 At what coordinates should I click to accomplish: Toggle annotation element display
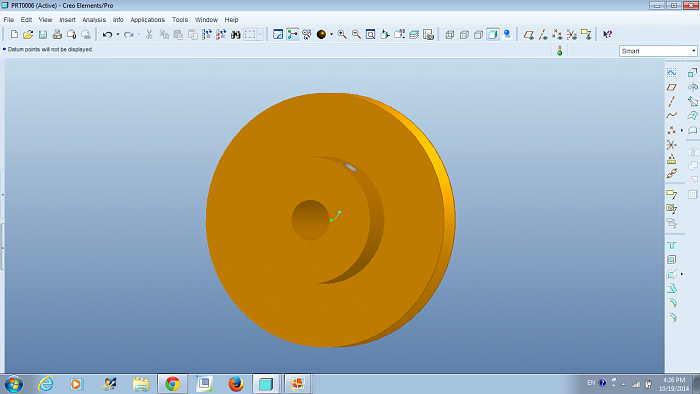(586, 34)
